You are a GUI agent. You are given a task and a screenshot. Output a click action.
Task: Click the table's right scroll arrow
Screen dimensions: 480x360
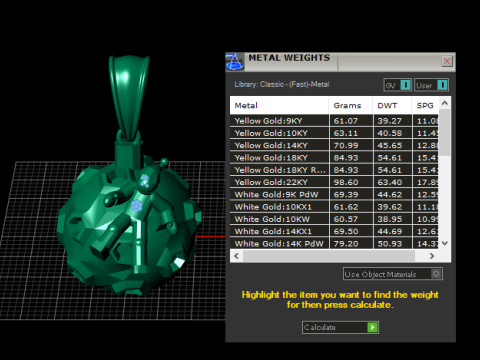coord(432,256)
